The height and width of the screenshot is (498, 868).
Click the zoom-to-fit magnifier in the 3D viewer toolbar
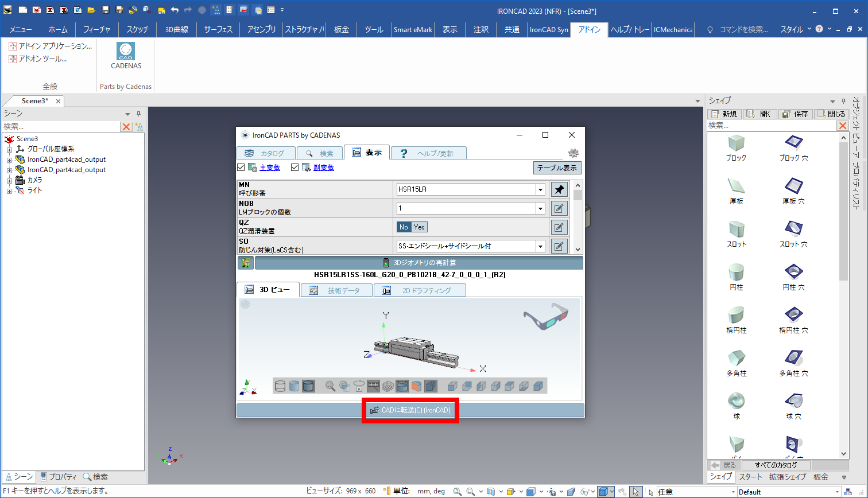point(331,386)
